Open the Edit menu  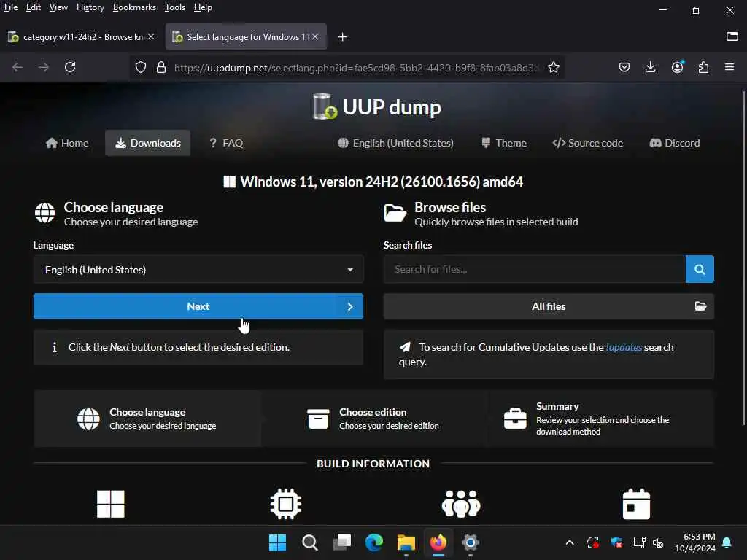click(33, 7)
